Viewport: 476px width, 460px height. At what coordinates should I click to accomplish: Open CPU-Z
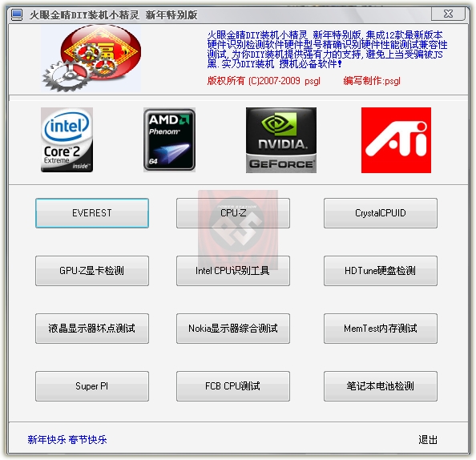tap(233, 213)
